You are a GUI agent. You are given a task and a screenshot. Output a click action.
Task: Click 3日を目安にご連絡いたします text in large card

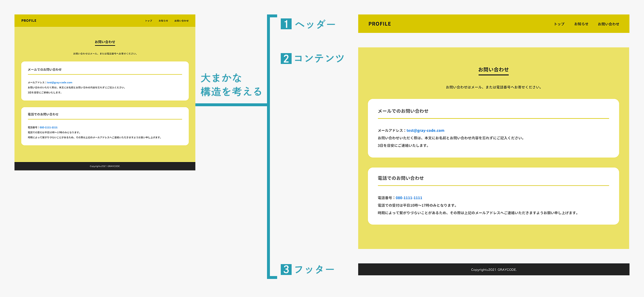click(x=403, y=146)
